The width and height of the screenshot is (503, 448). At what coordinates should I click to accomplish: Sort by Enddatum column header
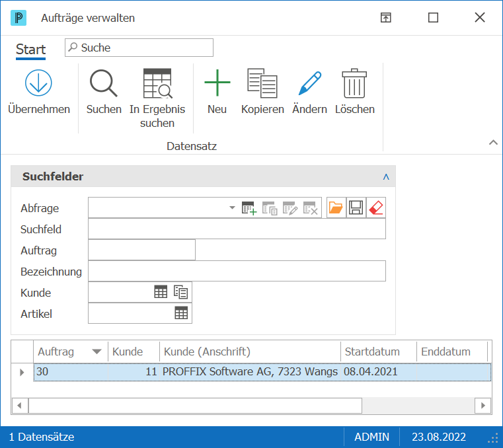click(x=452, y=352)
